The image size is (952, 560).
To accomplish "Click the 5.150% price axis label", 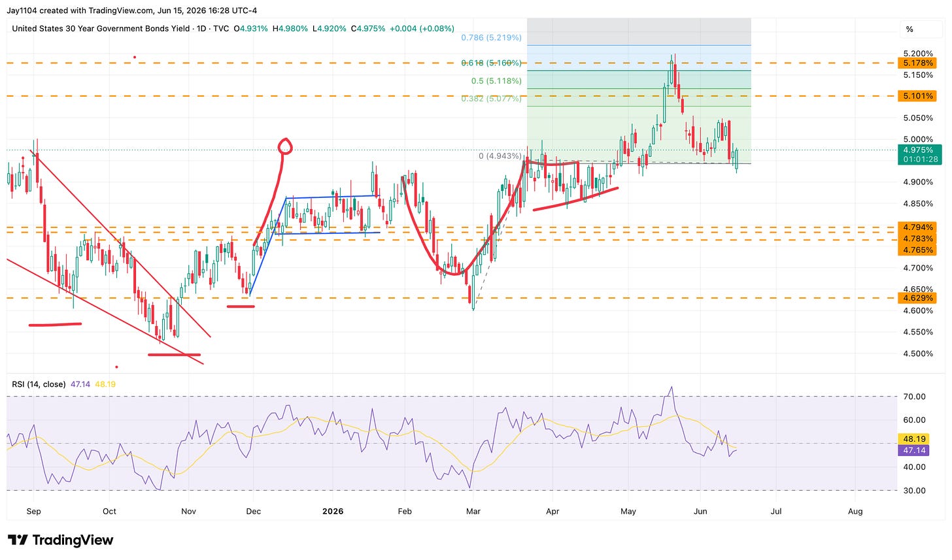I will click(x=918, y=75).
